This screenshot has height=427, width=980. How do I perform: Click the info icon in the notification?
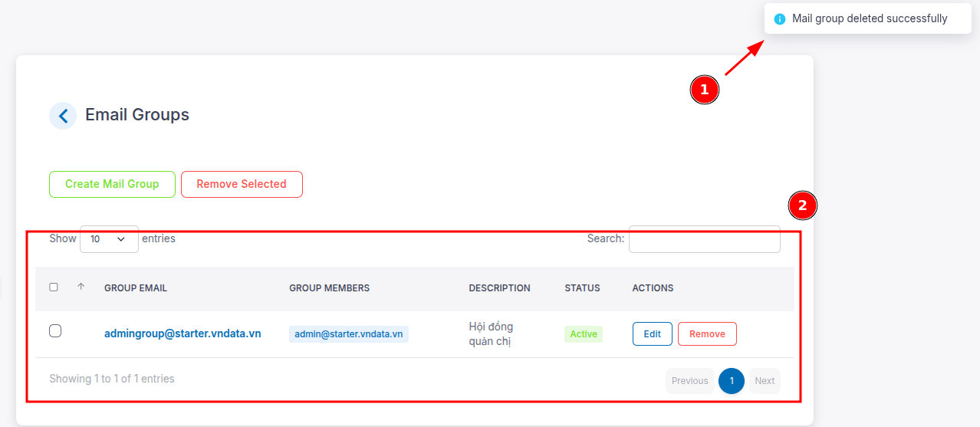pos(780,19)
